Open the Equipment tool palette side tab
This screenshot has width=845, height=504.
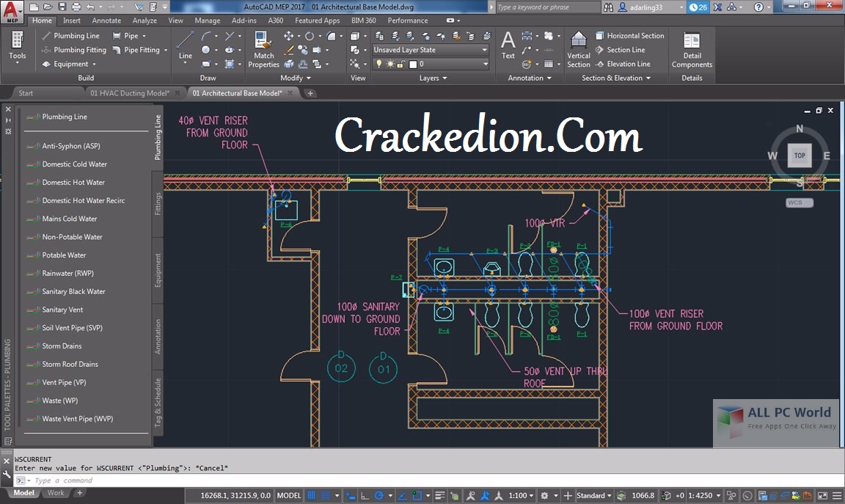(158, 270)
